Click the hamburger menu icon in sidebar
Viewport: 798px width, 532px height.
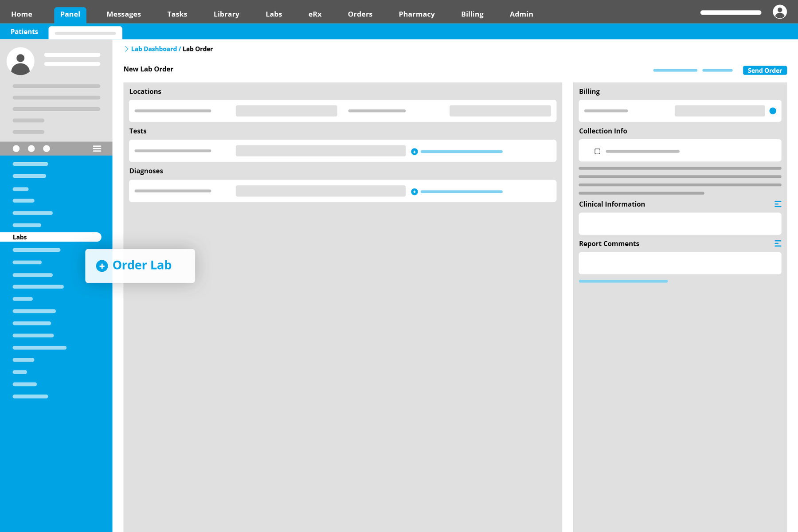coord(97,149)
